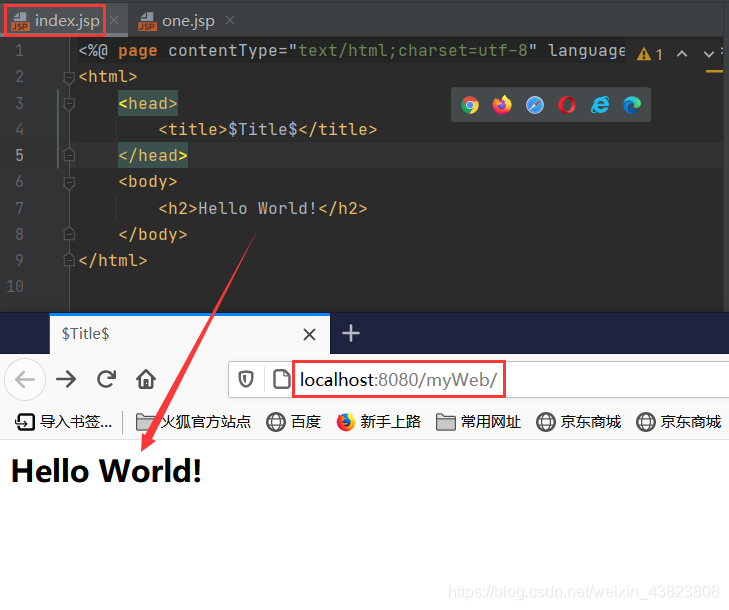
Task: Click the localhost:8080/myWeb/ address field
Action: pyautogui.click(x=479, y=379)
